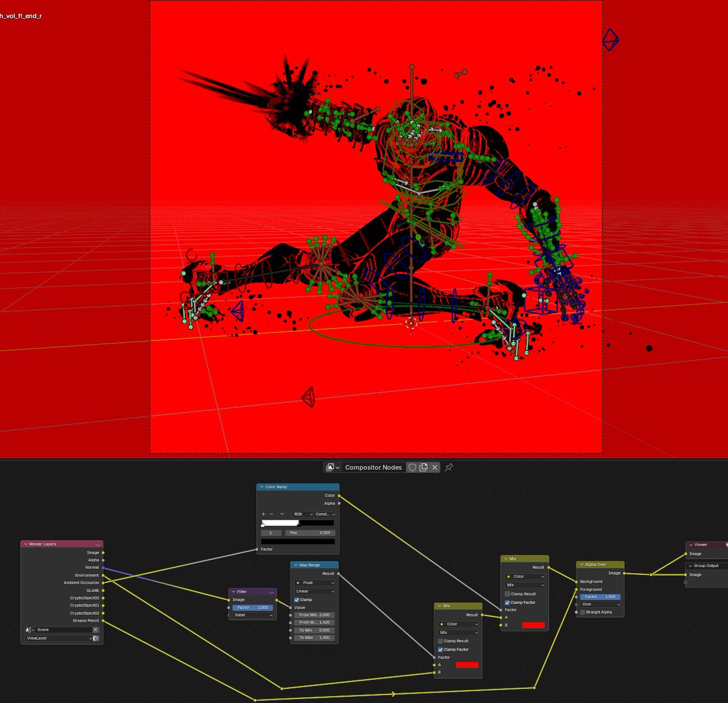The width and height of the screenshot is (728, 703).
Task: Open Mix blend mode dropdown in lower Mix
Action: pos(458,633)
